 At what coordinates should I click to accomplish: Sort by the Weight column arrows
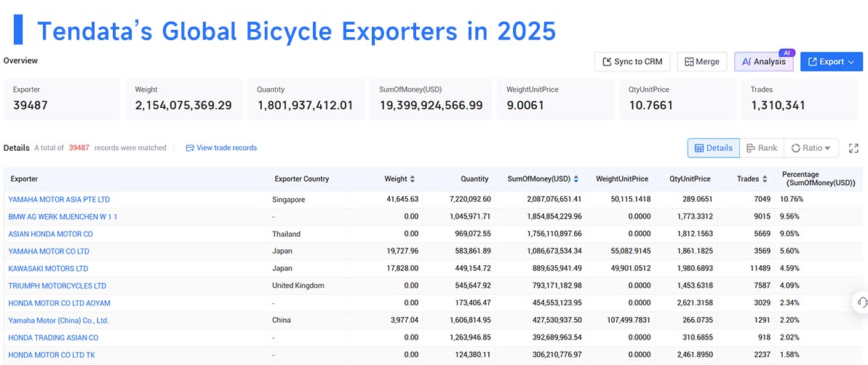[412, 179]
